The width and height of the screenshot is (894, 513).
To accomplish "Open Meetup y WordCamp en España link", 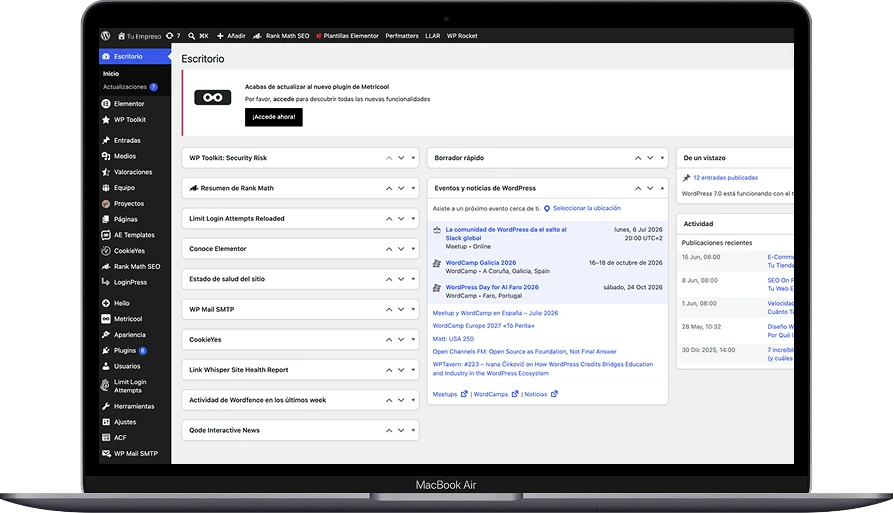I will [x=495, y=313].
